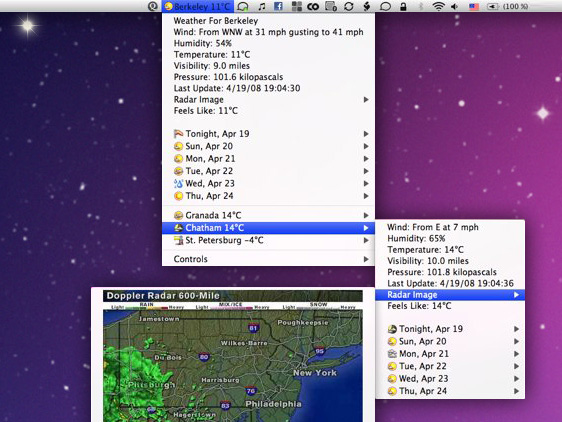Open the Controls submenu
Screen dimensions: 562x422
pyautogui.click(x=268, y=259)
